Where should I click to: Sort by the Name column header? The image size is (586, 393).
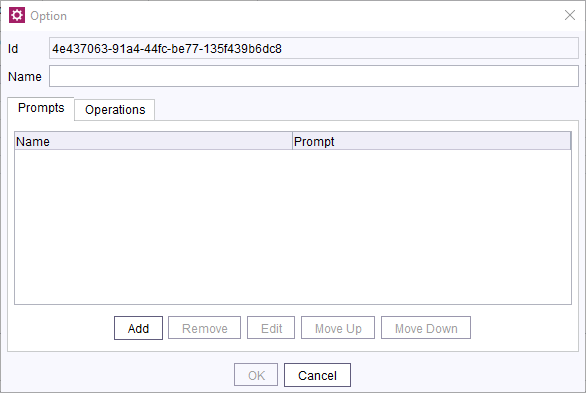pos(153,141)
